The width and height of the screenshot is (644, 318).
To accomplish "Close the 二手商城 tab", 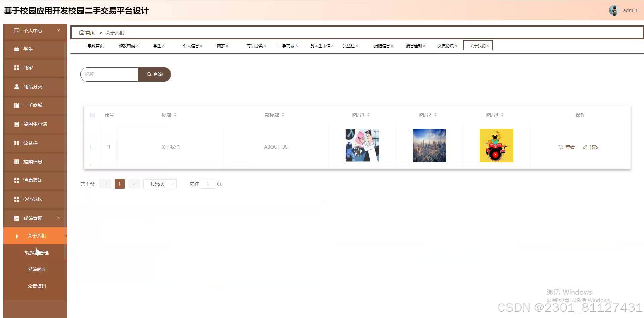I will (297, 46).
